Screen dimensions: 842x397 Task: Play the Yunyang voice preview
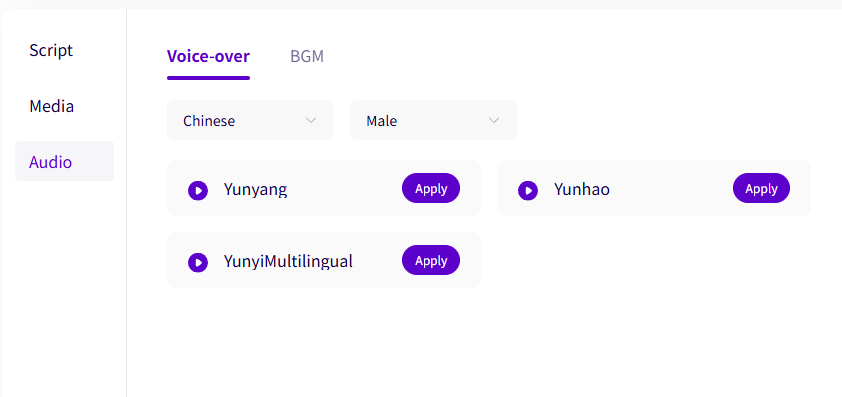point(198,190)
